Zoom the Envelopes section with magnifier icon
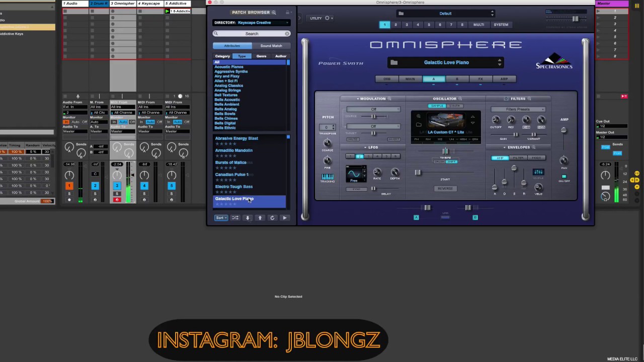The height and width of the screenshot is (362, 644). pos(533,147)
